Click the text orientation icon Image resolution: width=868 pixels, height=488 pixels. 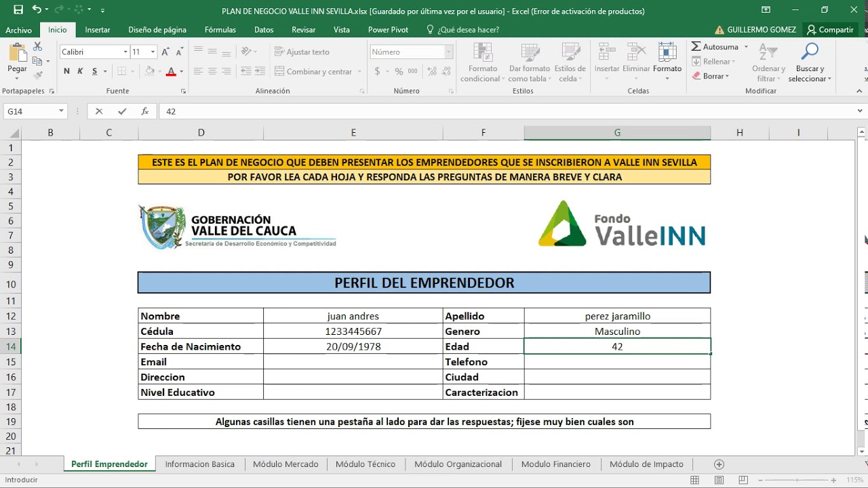(246, 52)
